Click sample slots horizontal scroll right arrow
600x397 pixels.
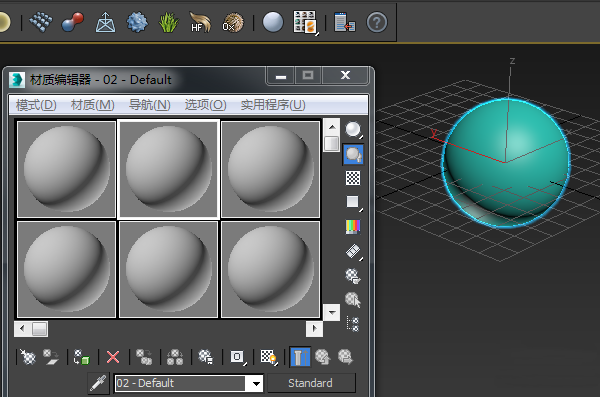pos(315,328)
